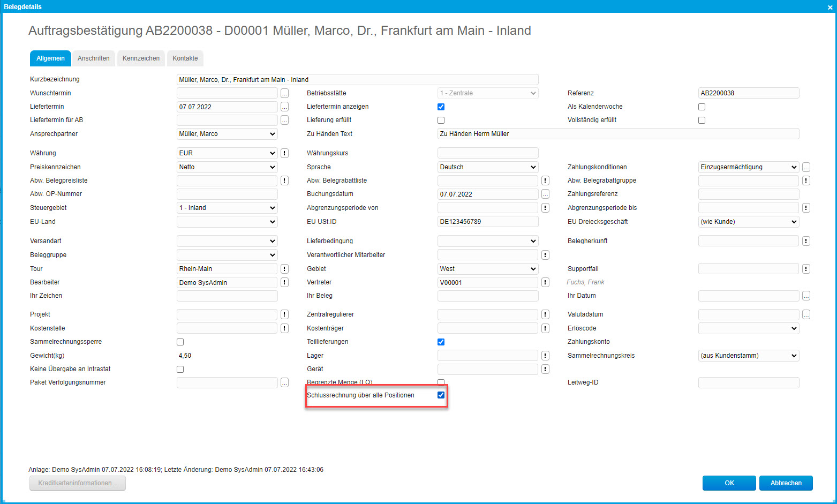Image resolution: width=837 pixels, height=504 pixels.
Task: Click lookup icon for Abgrenzungsperiode bis
Action: (806, 208)
